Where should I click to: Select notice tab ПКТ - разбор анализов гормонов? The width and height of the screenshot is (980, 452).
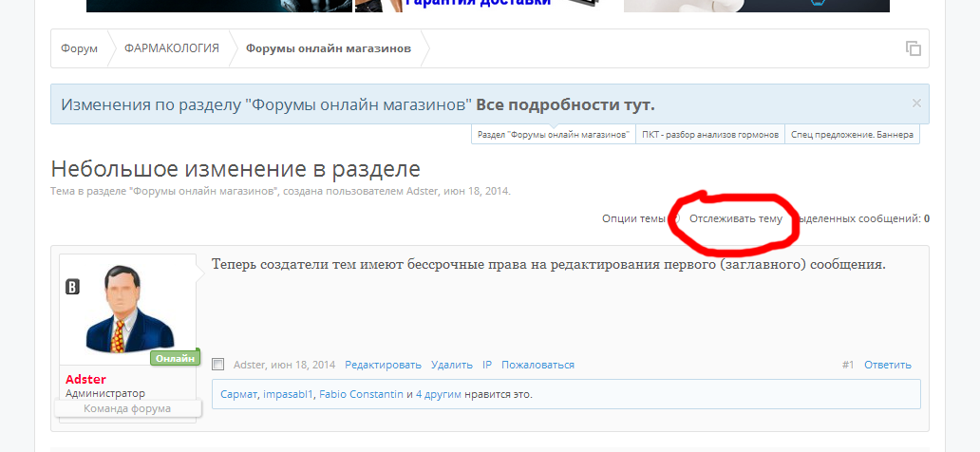710,135
